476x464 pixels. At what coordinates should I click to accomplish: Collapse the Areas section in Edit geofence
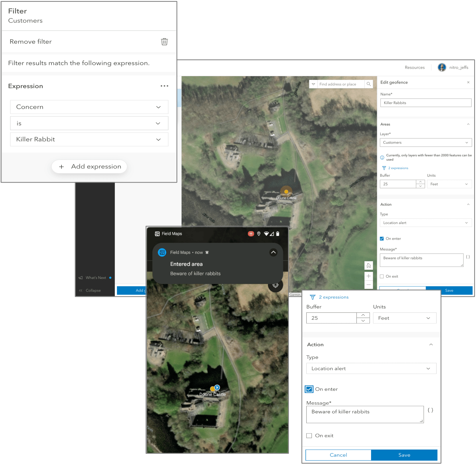click(468, 124)
